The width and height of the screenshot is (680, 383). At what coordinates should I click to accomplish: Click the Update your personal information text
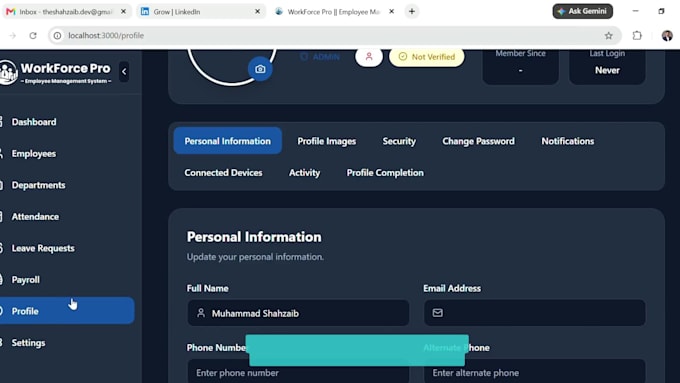pyautogui.click(x=255, y=257)
